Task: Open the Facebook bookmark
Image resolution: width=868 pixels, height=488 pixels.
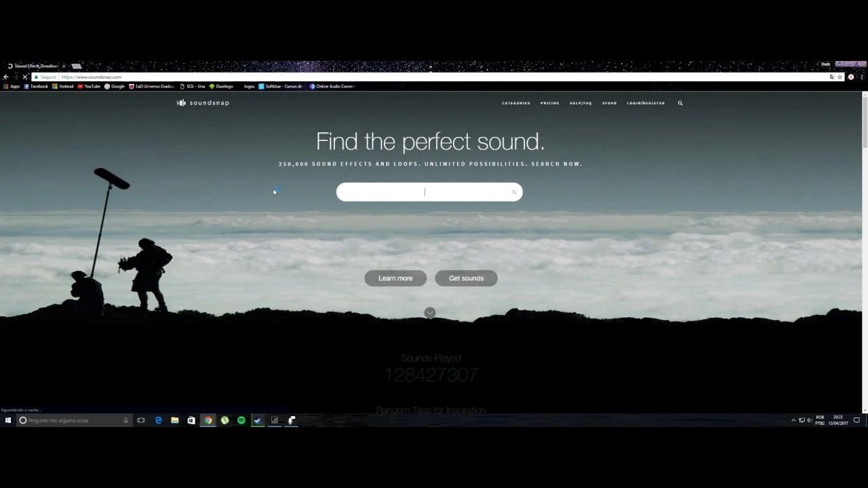Action: coord(36,87)
